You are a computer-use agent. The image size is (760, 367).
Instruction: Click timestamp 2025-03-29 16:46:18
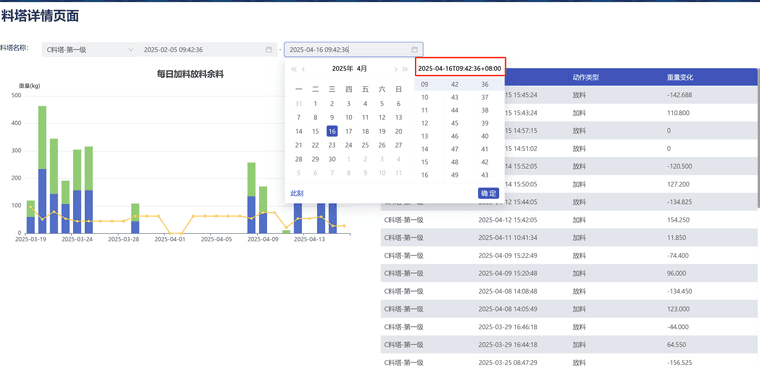pyautogui.click(x=507, y=327)
